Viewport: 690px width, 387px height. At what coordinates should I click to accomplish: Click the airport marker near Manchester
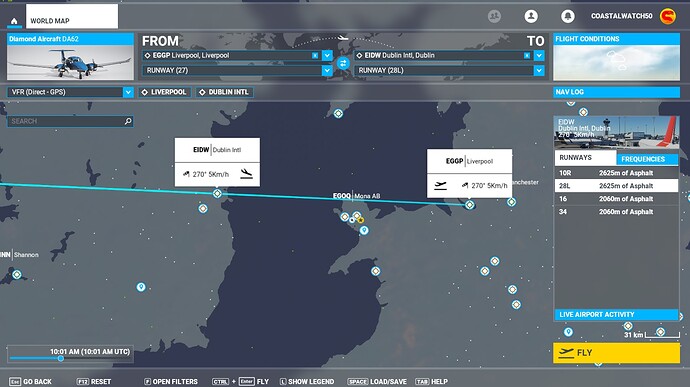point(511,202)
